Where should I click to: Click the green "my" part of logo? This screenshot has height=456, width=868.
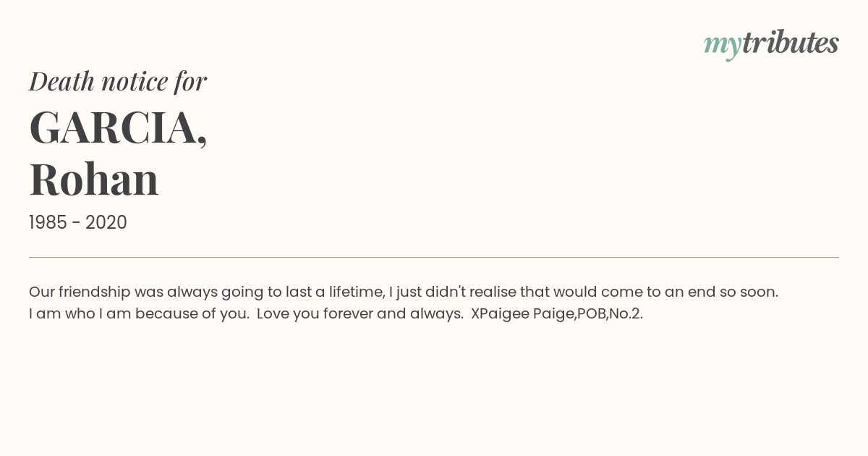[x=723, y=46]
